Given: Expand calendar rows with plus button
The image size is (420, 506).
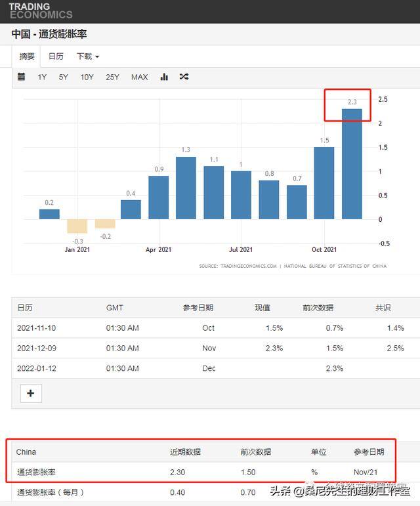Looking at the screenshot, I should click(31, 393).
